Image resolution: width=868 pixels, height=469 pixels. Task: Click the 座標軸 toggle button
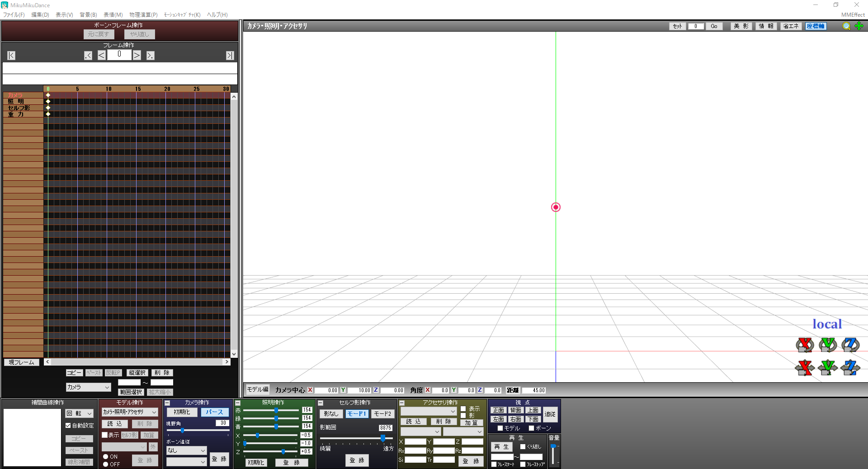pyautogui.click(x=816, y=26)
